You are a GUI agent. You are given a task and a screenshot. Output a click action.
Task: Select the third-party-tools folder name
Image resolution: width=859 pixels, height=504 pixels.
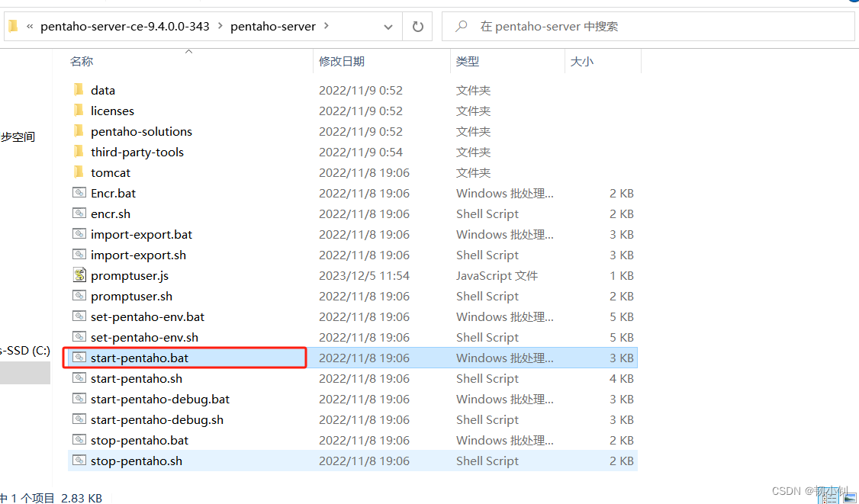click(137, 152)
